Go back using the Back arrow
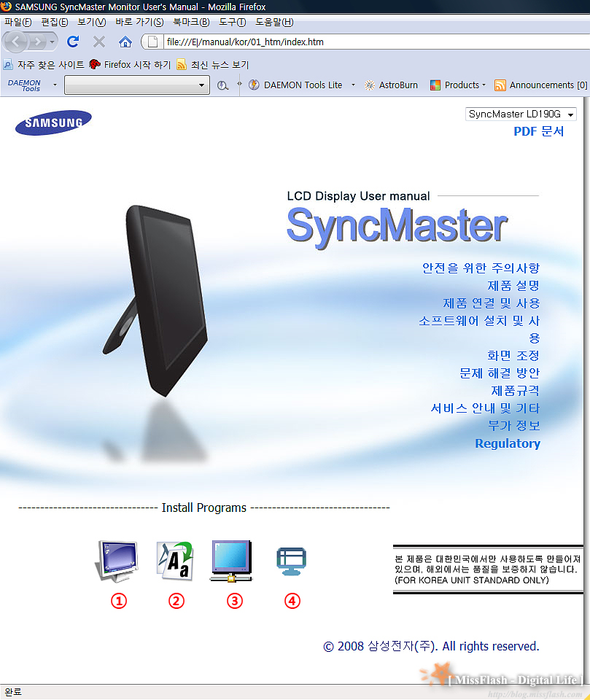 tap(16, 42)
